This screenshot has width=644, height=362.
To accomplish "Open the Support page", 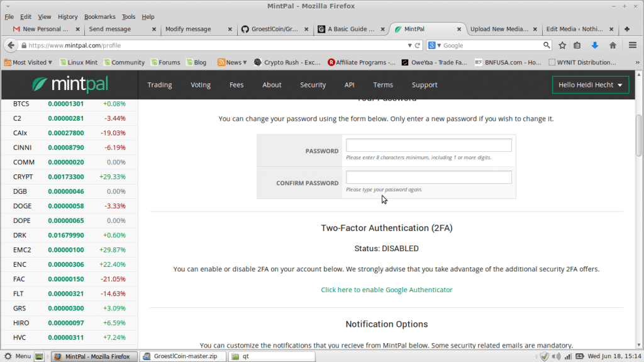I will tap(425, 85).
